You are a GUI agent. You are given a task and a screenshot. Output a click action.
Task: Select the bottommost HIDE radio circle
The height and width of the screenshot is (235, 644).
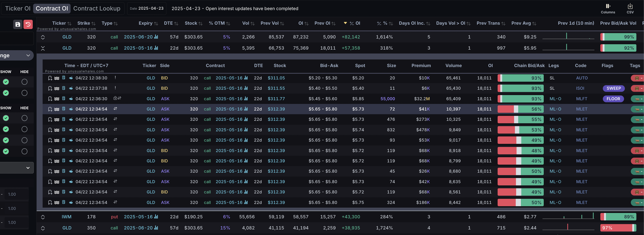(24, 151)
